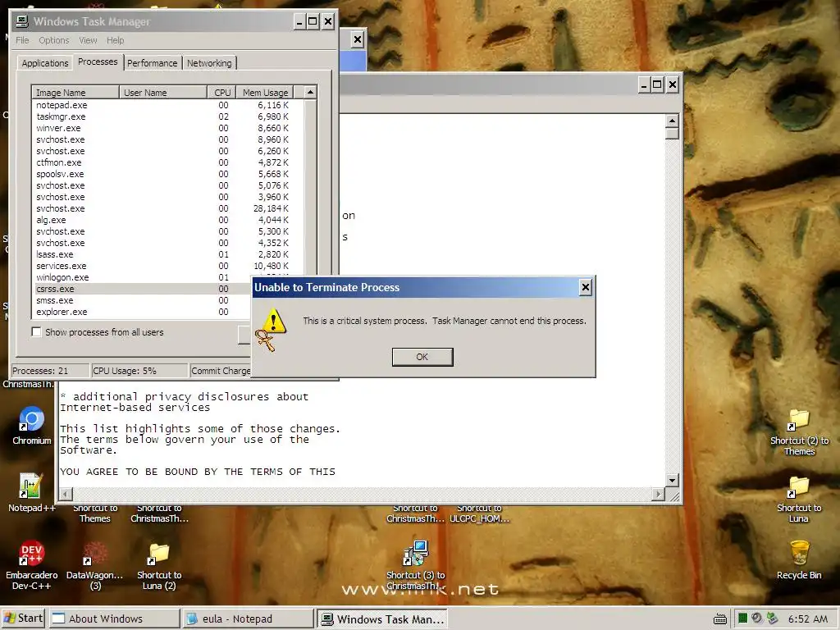
Task: Sort processes by Image Name column
Action: click(x=75, y=93)
